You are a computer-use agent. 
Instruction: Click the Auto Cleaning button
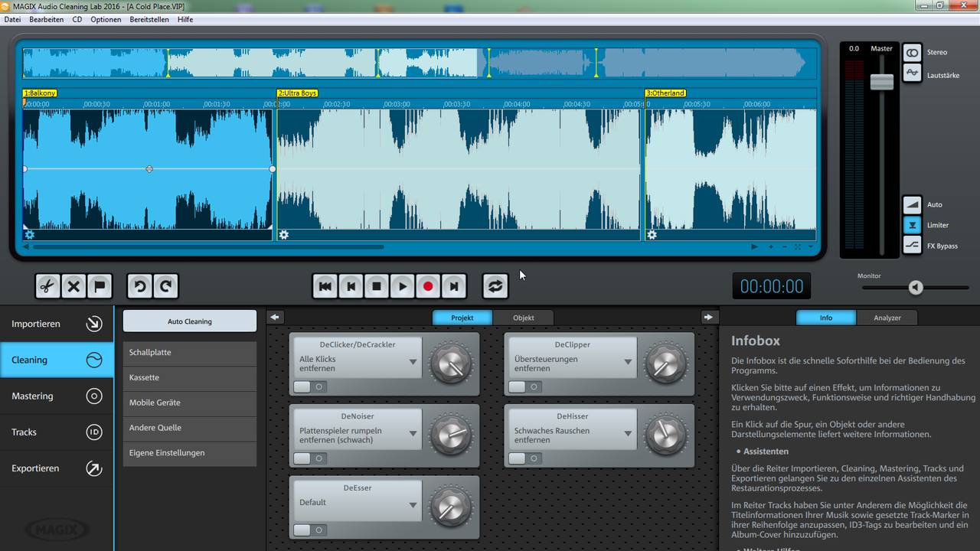190,321
